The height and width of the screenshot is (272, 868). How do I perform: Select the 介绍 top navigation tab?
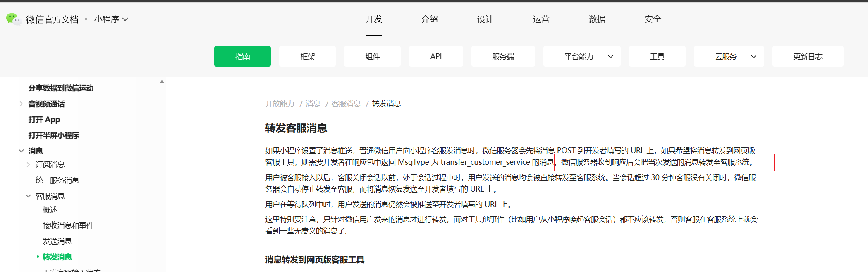pyautogui.click(x=430, y=19)
